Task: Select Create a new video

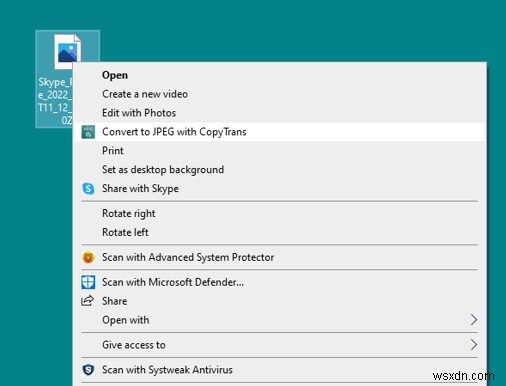Action: coord(279,94)
